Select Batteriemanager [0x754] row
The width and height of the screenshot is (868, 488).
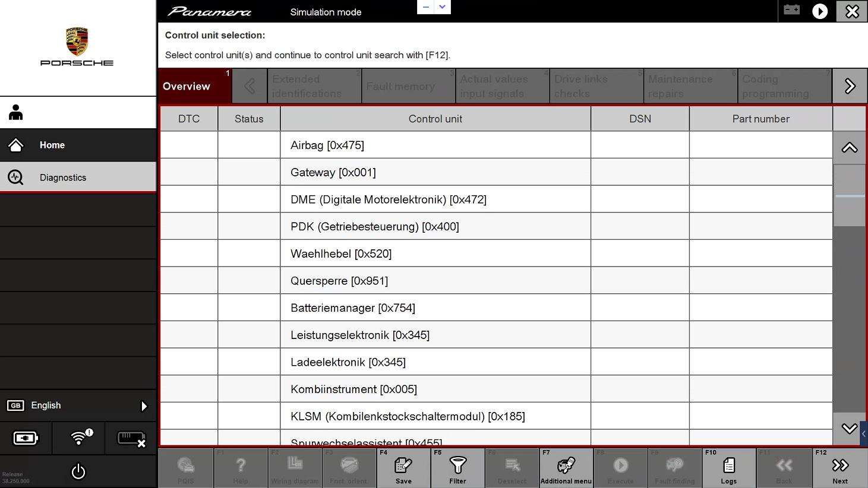pos(496,308)
